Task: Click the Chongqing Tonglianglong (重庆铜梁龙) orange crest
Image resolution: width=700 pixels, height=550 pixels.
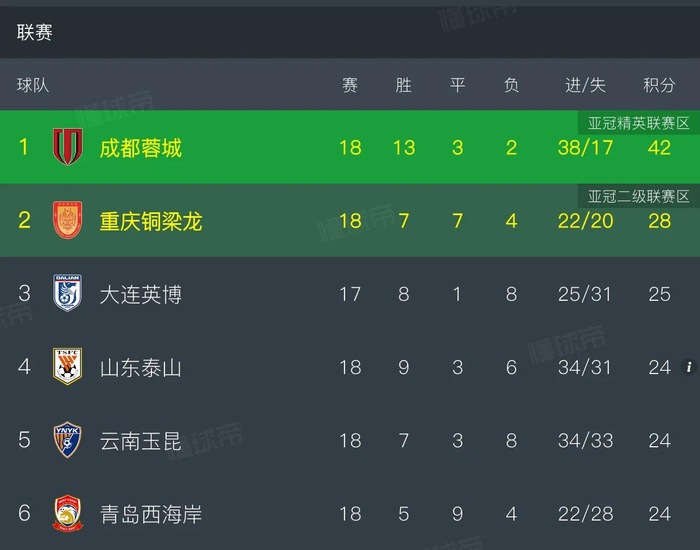Action: (67, 220)
